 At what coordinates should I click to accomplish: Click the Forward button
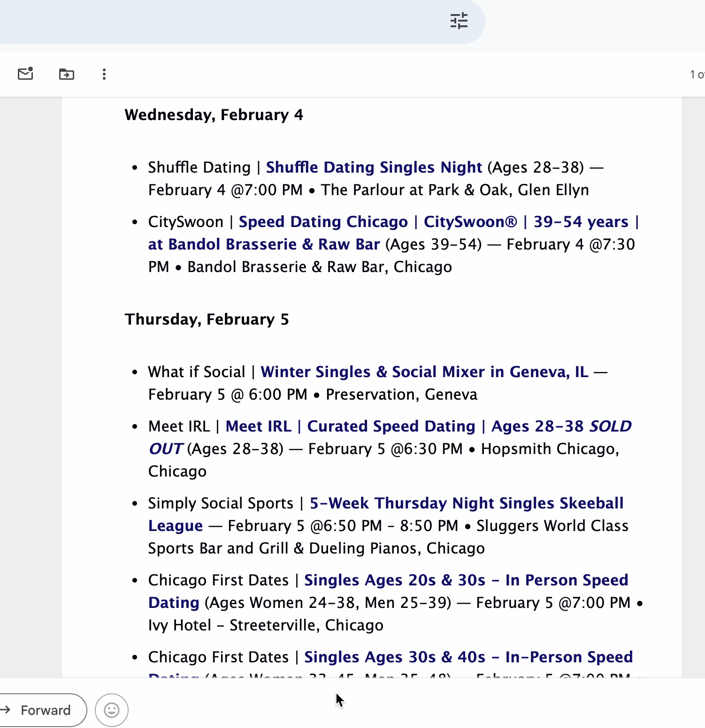tap(45, 710)
